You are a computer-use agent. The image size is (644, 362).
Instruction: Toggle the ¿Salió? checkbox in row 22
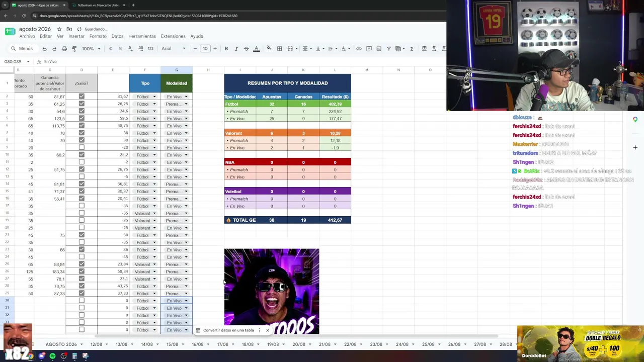(82, 242)
